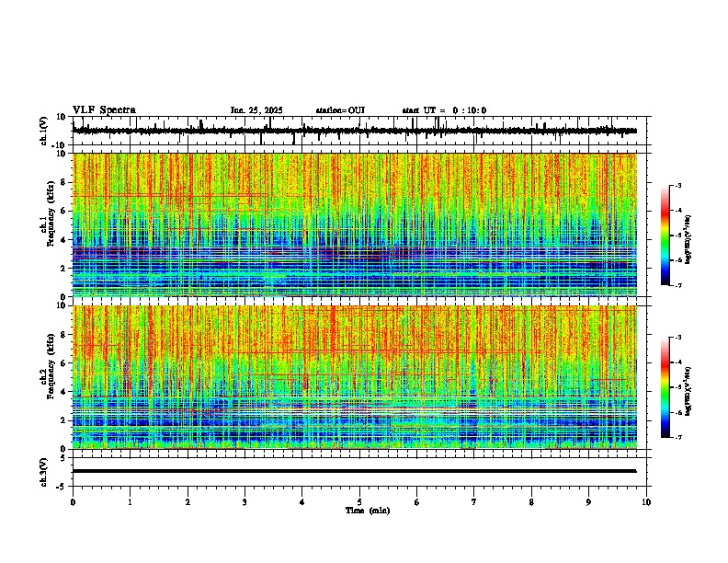Click the time axis tick label "9"
This screenshot has width=728, height=563.
[x=588, y=502]
